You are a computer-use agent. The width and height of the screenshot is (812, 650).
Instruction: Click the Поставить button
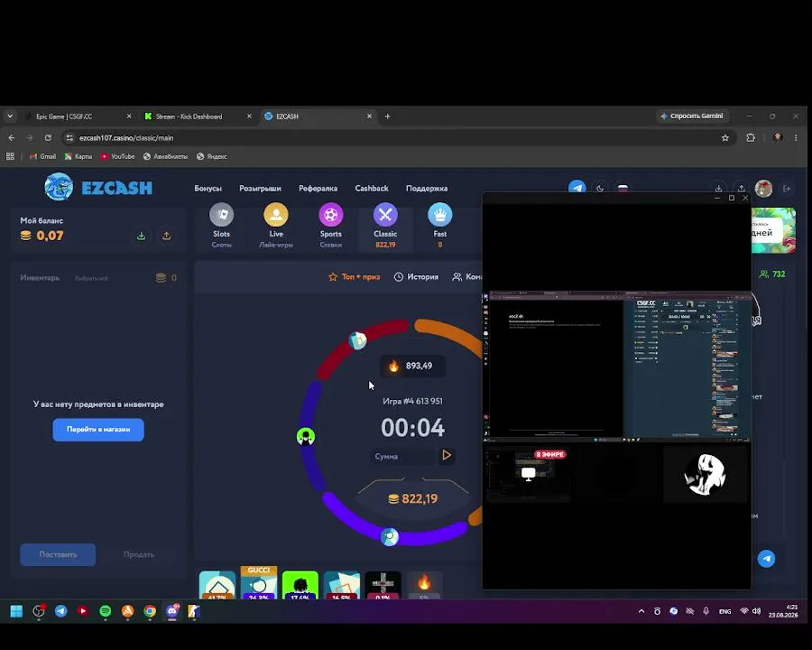[58, 554]
